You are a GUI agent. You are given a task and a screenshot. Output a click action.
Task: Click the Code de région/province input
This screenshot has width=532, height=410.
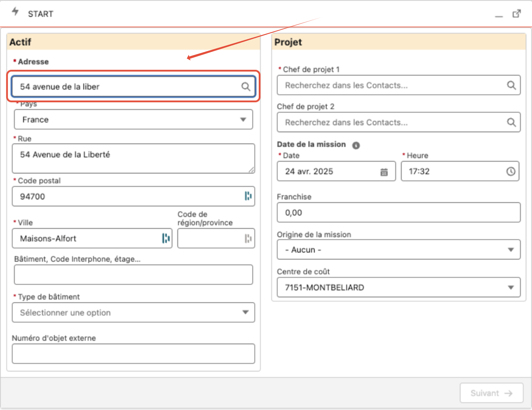[x=216, y=238]
